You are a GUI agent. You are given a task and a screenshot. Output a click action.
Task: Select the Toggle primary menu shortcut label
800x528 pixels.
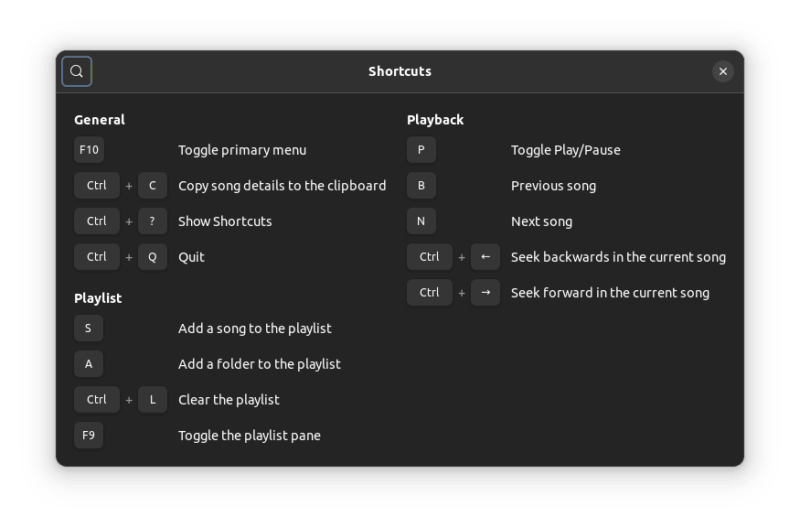click(x=242, y=150)
